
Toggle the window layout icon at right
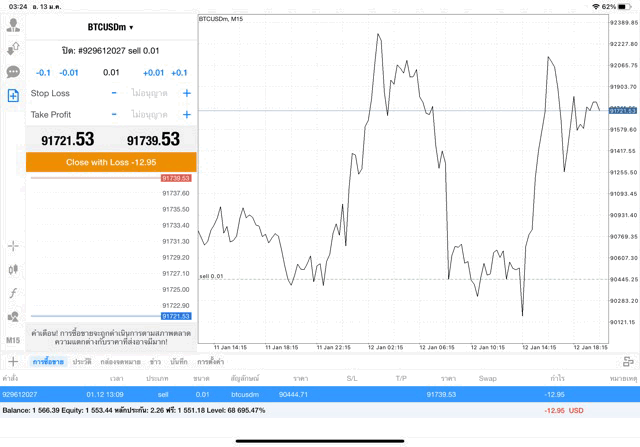tap(628, 361)
